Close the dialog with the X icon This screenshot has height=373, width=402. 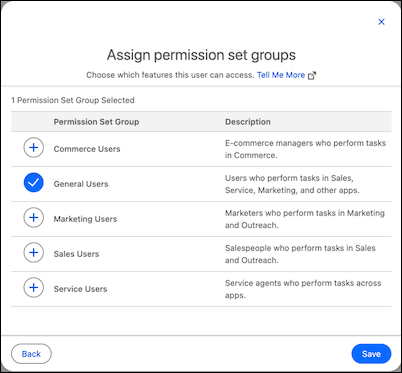click(x=381, y=22)
